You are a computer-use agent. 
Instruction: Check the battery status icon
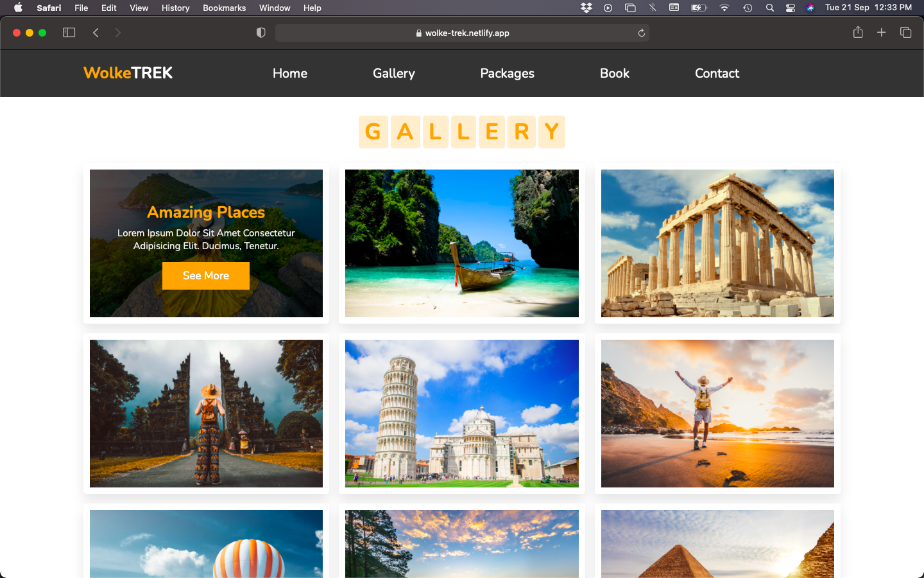[x=699, y=8]
